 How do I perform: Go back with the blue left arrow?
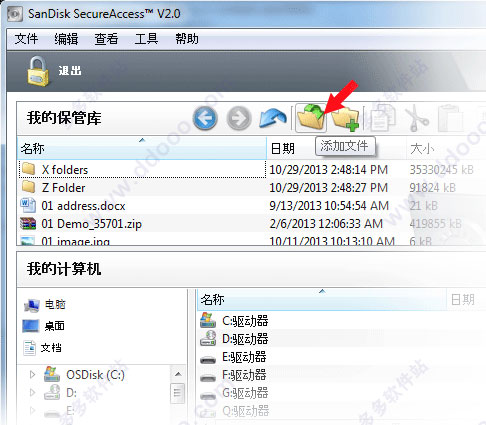tap(205, 118)
